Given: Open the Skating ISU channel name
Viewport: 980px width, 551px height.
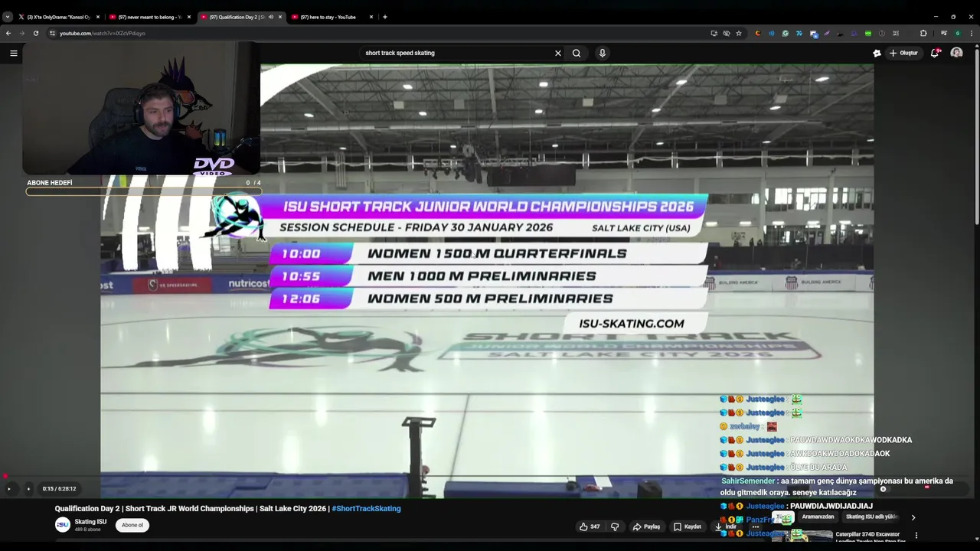Looking at the screenshot, I should coord(90,522).
